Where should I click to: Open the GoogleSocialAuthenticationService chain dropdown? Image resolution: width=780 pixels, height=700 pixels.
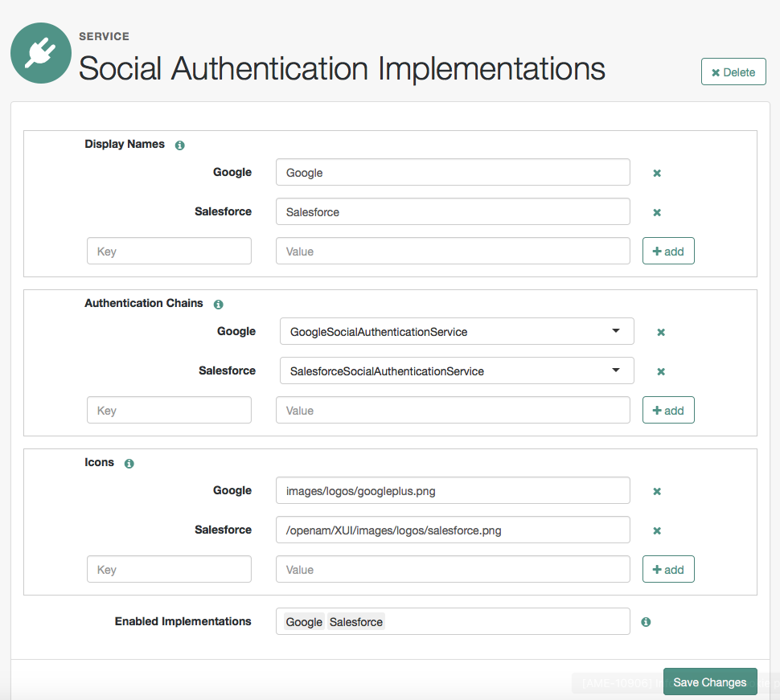[x=457, y=331]
